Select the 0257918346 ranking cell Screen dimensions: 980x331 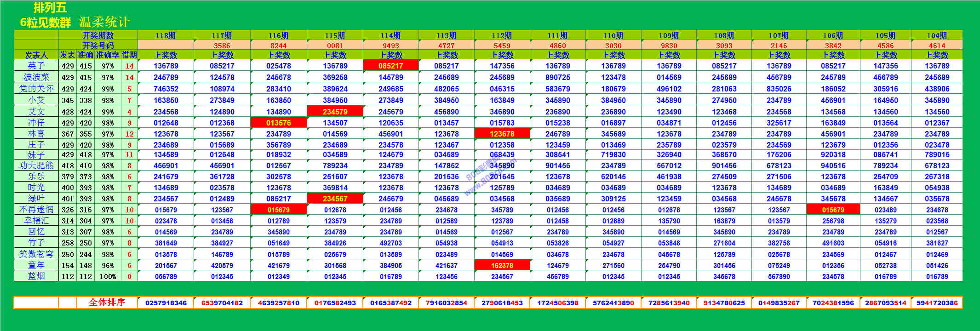[x=166, y=303]
